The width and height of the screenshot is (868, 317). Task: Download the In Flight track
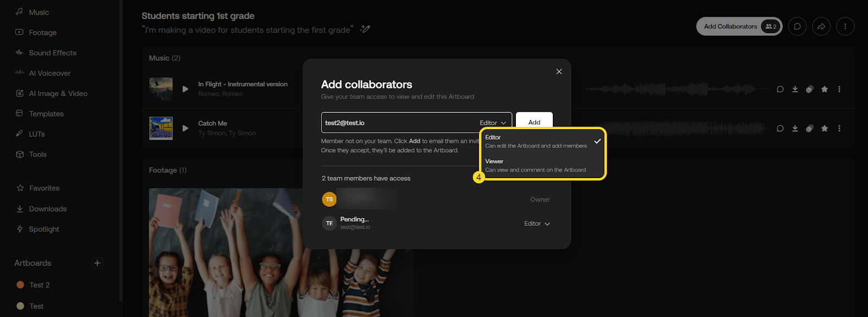795,90
